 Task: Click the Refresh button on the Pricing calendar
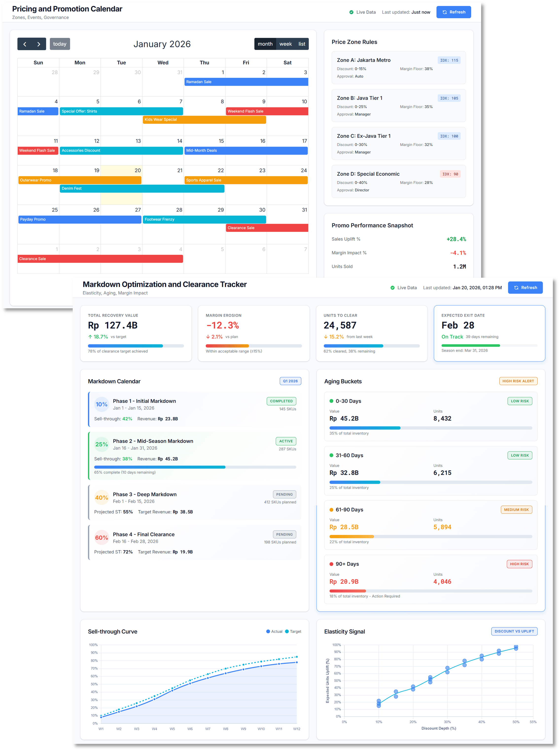[454, 12]
